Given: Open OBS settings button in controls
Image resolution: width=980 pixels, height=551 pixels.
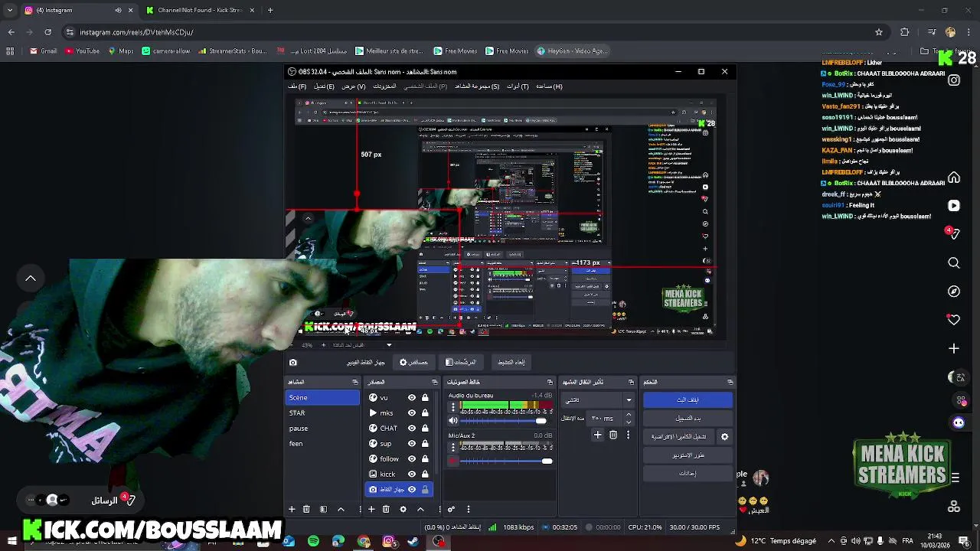Looking at the screenshot, I should coord(688,474).
